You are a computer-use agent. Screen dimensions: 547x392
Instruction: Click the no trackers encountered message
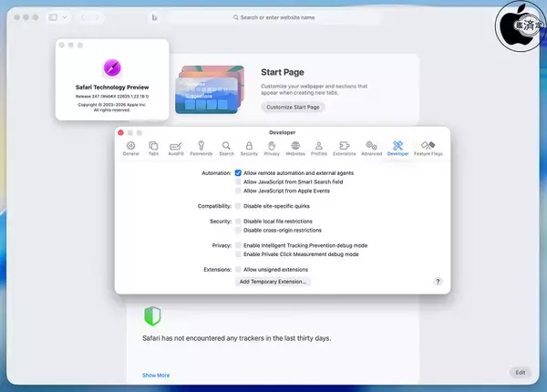coord(236,338)
